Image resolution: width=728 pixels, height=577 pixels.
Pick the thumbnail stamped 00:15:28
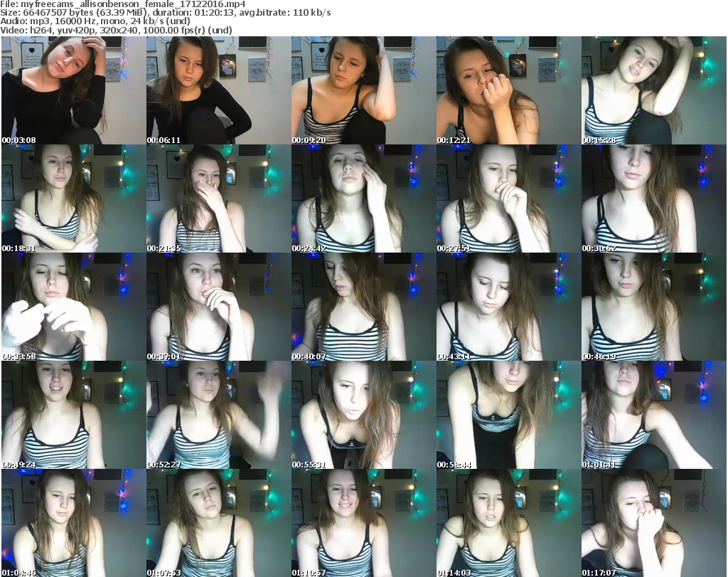pyautogui.click(x=654, y=90)
